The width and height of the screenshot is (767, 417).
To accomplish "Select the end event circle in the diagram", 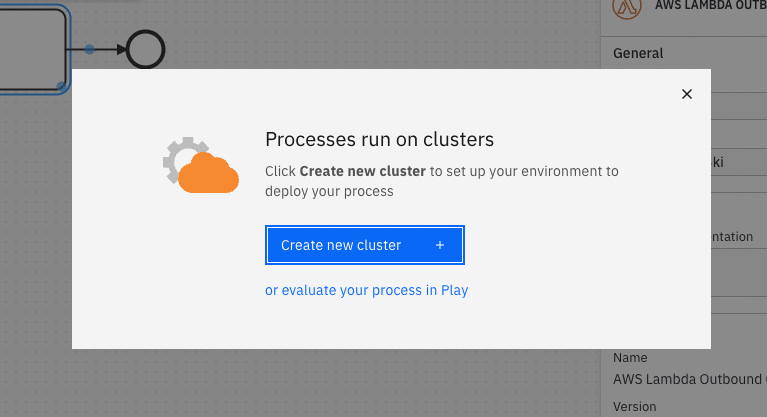I will [x=145, y=49].
